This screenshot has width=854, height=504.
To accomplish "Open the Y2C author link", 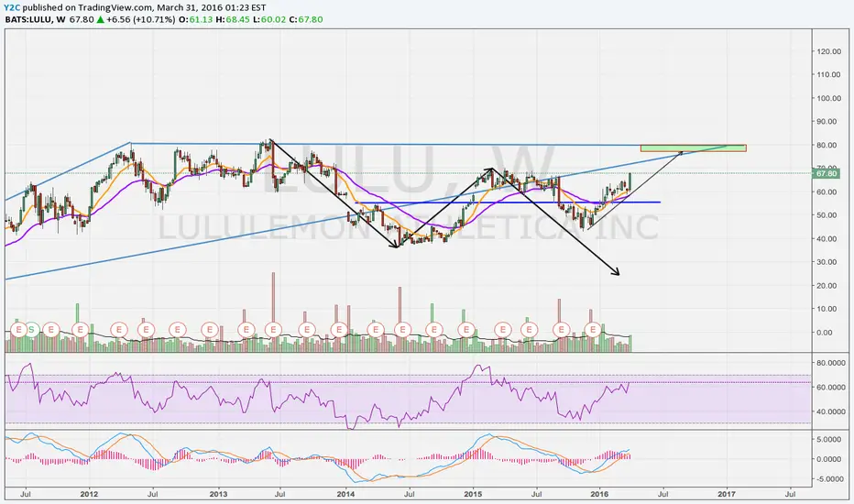I will (13, 7).
